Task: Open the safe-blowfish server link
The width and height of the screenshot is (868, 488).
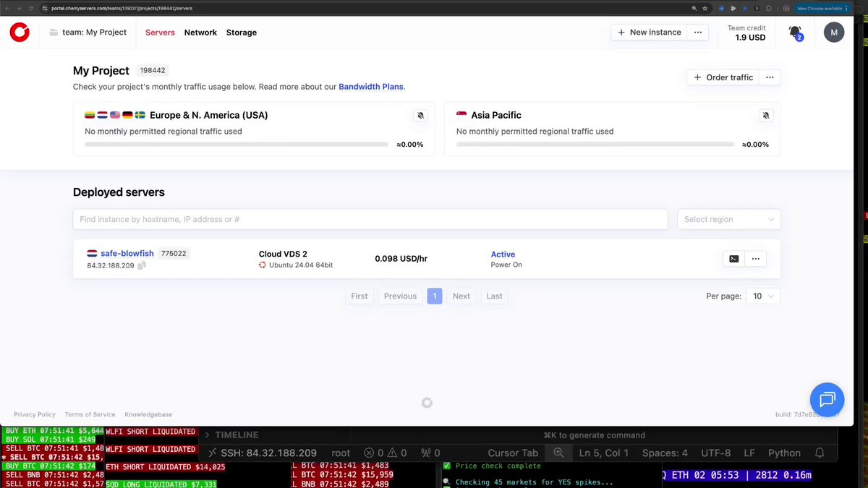Action: coord(127,254)
